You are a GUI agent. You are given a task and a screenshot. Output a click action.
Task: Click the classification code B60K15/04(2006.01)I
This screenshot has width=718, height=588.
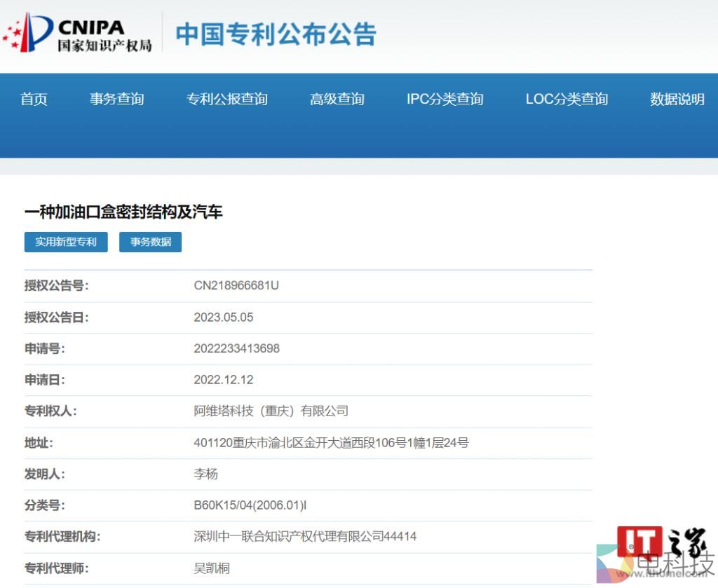coord(250,505)
